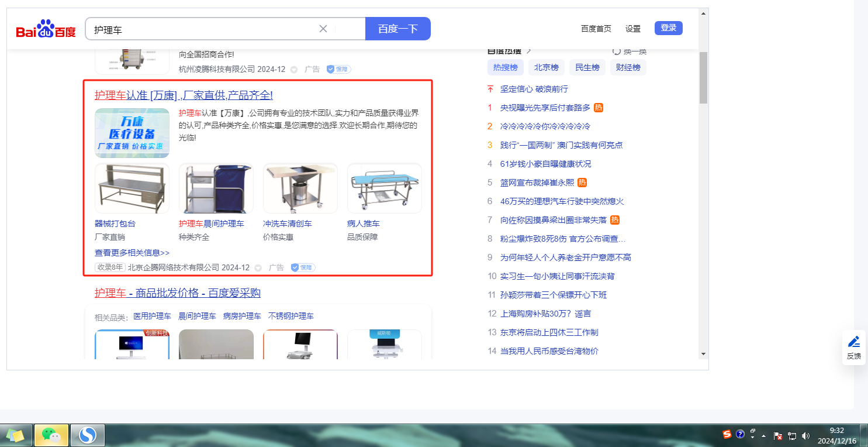
Task: Open hot search 61岁钱小豪自曝健康状况
Action: [546, 164]
